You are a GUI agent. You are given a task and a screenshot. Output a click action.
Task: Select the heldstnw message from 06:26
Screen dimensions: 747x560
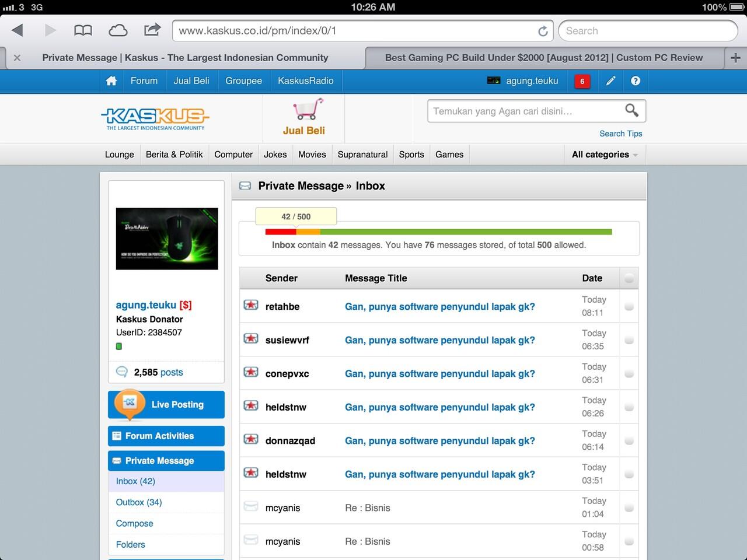click(629, 407)
